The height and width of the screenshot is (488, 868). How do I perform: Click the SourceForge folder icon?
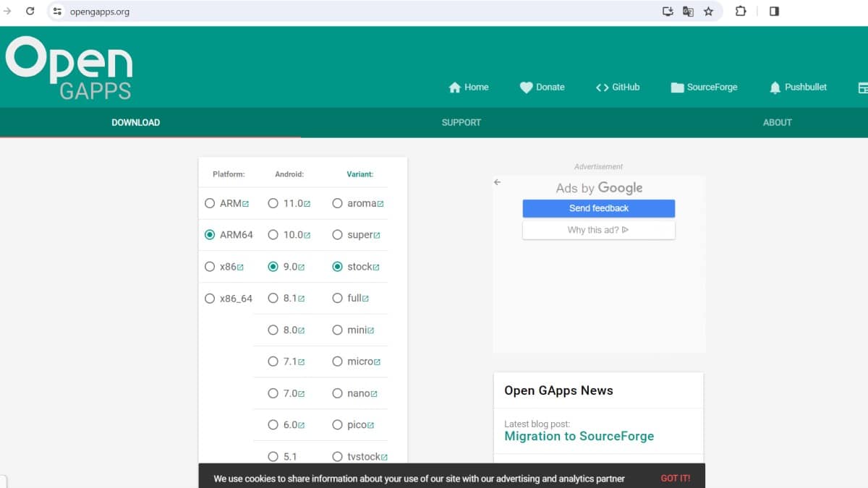(x=677, y=87)
